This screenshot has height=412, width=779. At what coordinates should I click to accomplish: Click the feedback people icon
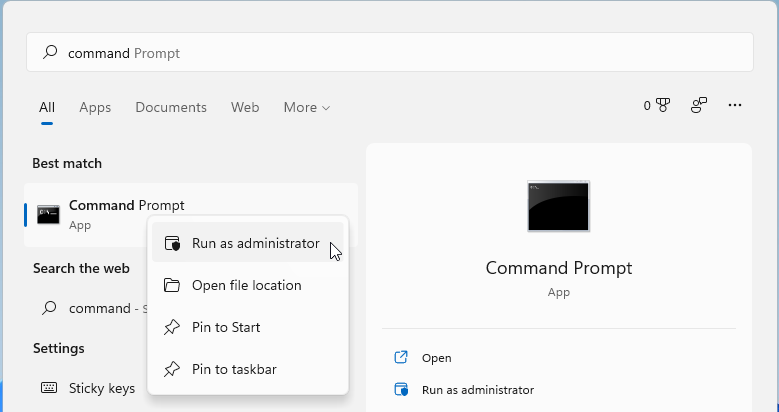pyautogui.click(x=699, y=105)
